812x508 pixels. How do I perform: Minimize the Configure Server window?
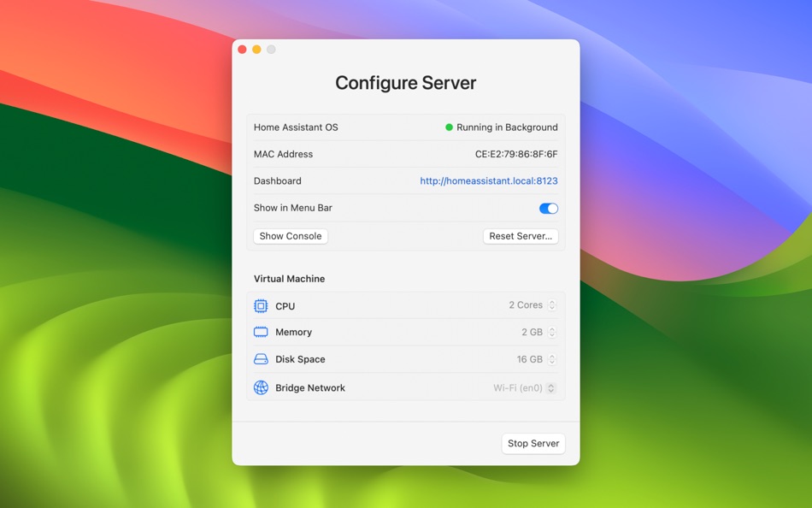pos(256,50)
